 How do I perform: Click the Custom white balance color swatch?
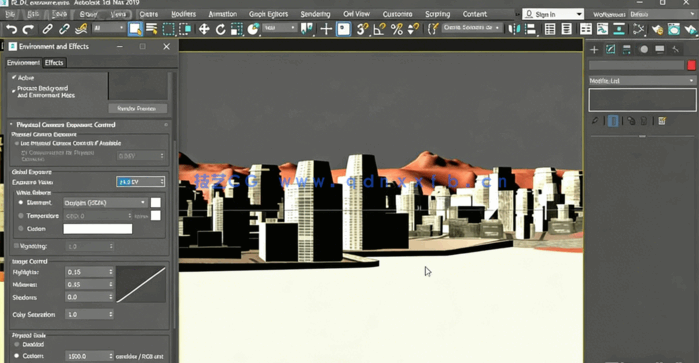(x=98, y=229)
